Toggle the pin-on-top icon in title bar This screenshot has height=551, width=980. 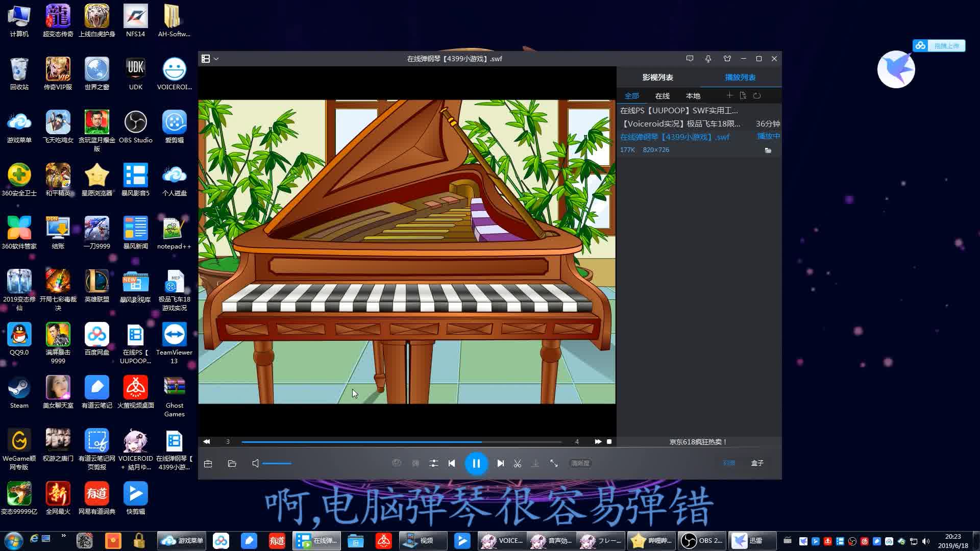[708, 59]
